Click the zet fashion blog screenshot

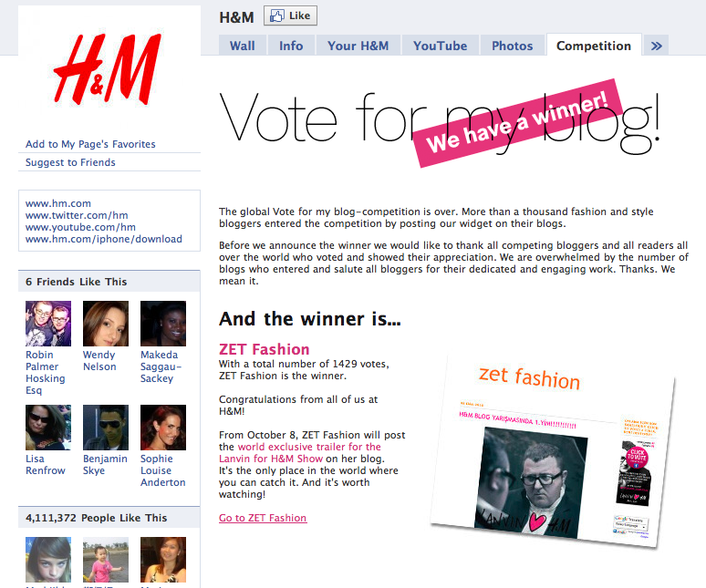553,451
